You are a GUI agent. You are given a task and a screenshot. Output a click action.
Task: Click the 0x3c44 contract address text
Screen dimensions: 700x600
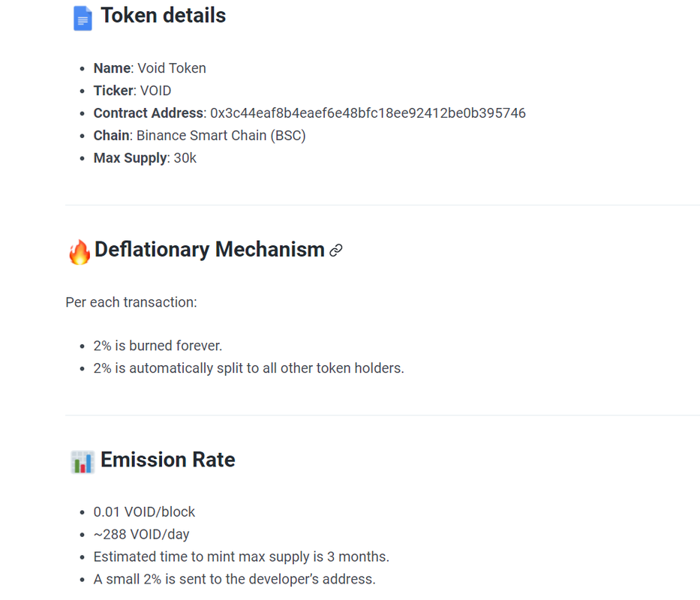click(x=368, y=113)
